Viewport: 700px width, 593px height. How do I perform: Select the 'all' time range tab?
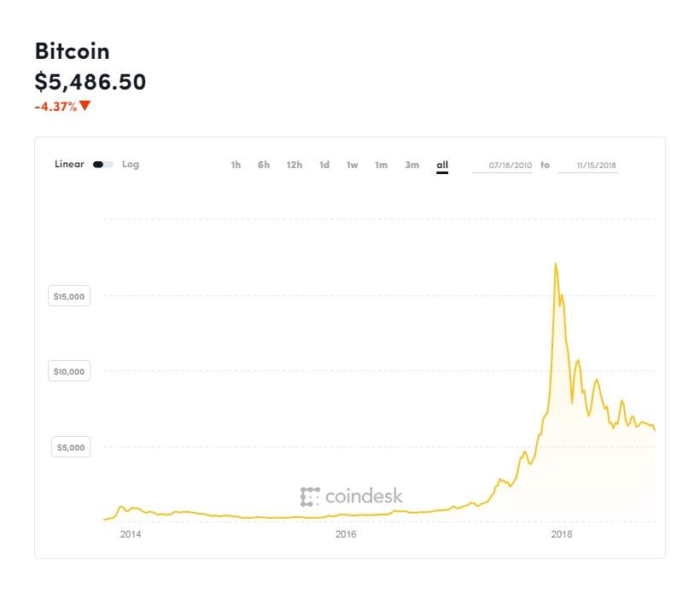[442, 165]
